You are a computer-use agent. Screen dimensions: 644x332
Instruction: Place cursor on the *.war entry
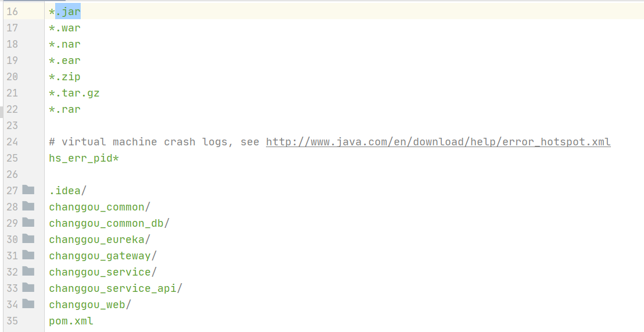pyautogui.click(x=65, y=28)
